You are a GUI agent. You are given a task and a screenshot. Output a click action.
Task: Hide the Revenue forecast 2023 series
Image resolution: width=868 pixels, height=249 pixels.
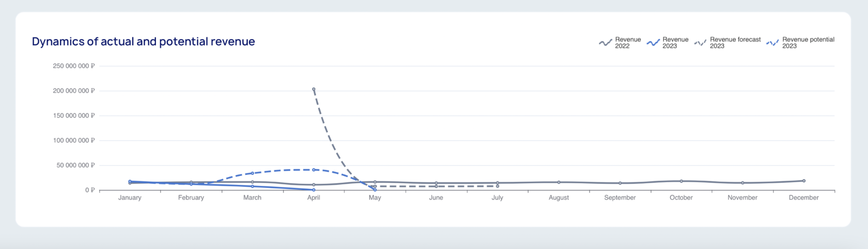[x=735, y=42]
